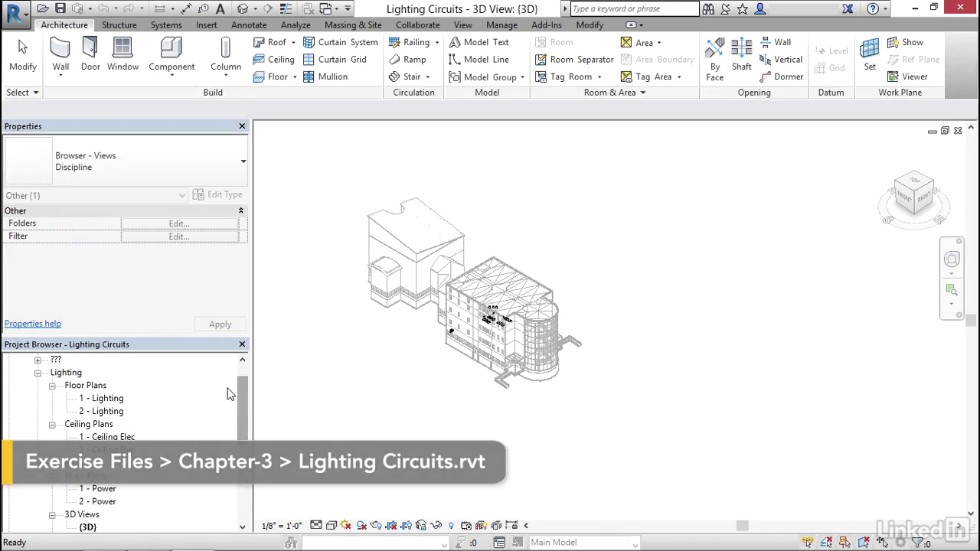Open the 2 - Power floor plan
The height and width of the screenshot is (551, 980).
(97, 502)
